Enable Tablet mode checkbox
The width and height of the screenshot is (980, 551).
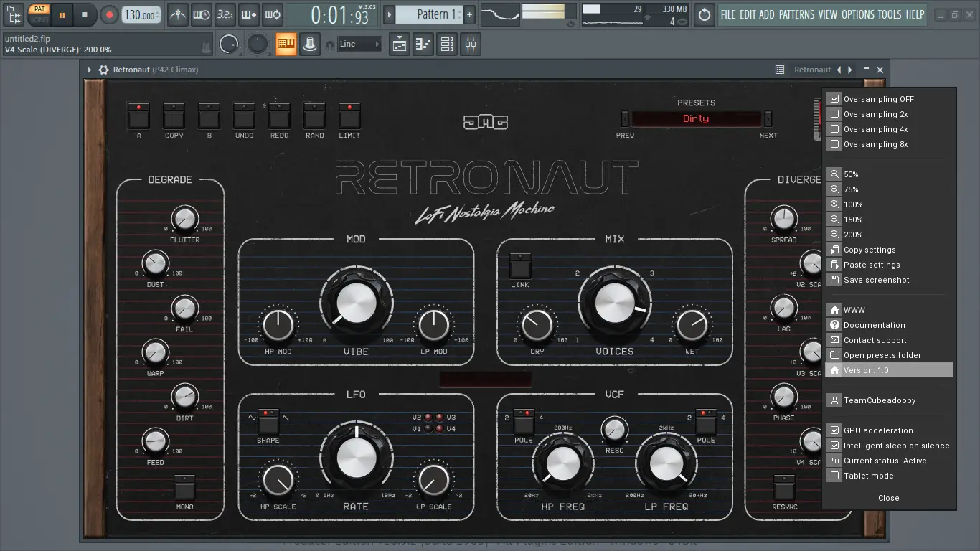pyautogui.click(x=834, y=476)
